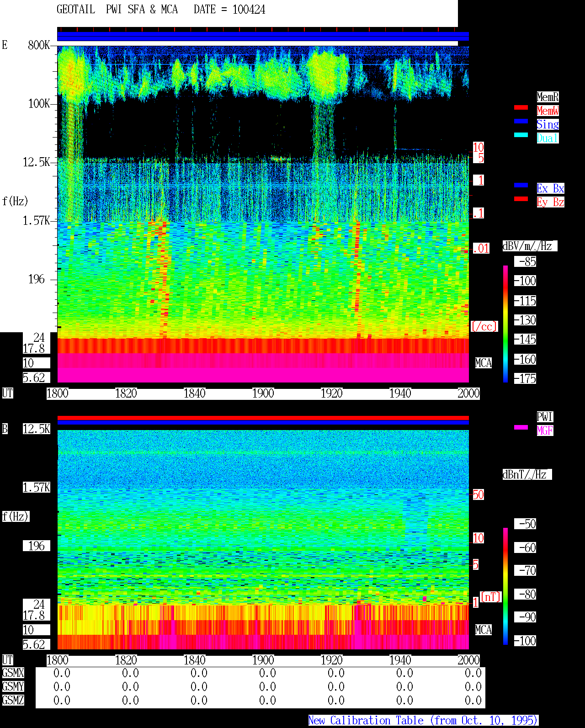The height and width of the screenshot is (728, 585).
Task: Click the -100 magnetic color scale value
Action: click(526, 641)
